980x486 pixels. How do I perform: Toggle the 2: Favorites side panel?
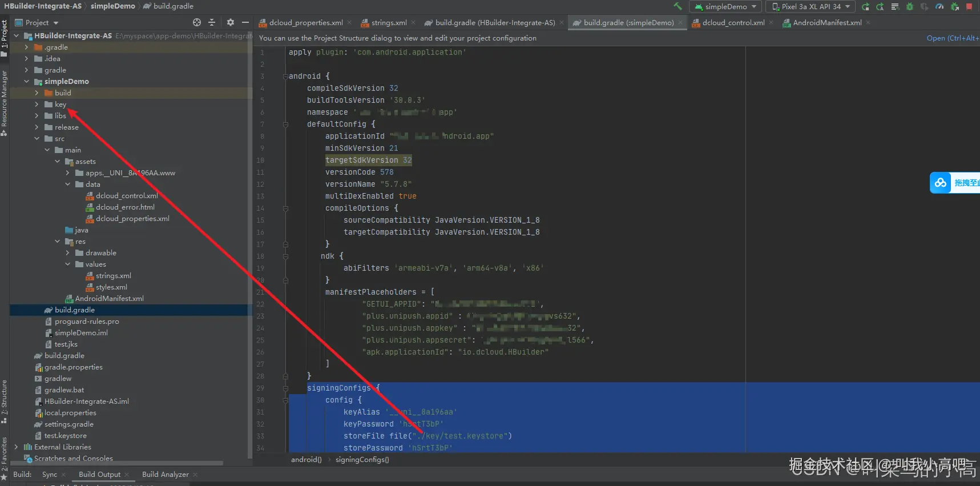click(4, 458)
